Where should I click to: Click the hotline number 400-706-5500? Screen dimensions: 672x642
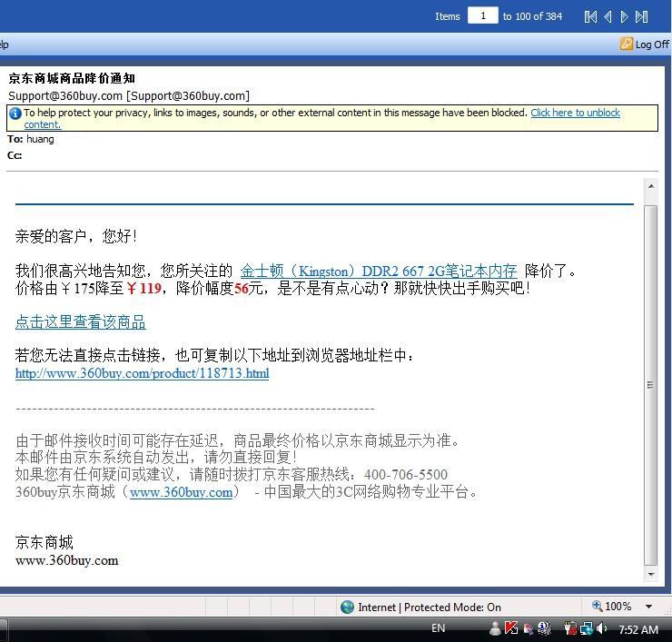point(405,474)
